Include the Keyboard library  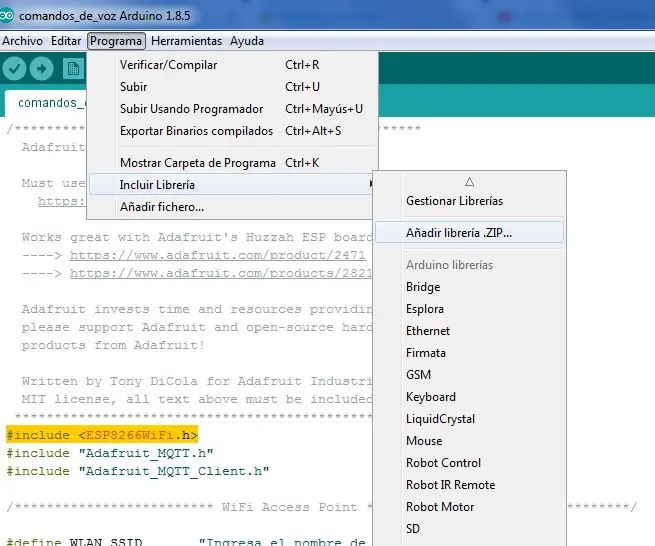click(470, 397)
